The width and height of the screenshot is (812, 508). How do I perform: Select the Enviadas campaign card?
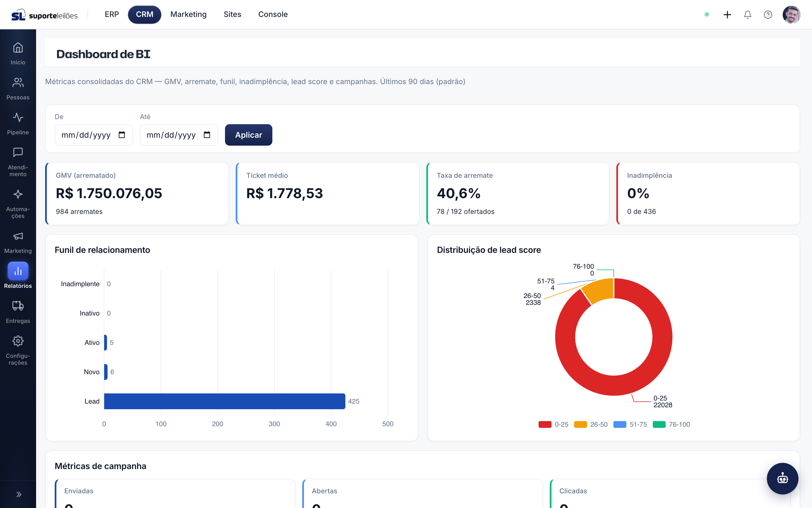coord(175,493)
